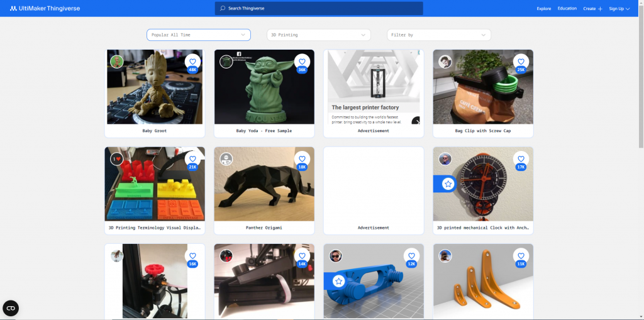Click the Search Thingiverse input field
Viewport: 644px width, 320px height.
coord(319,8)
